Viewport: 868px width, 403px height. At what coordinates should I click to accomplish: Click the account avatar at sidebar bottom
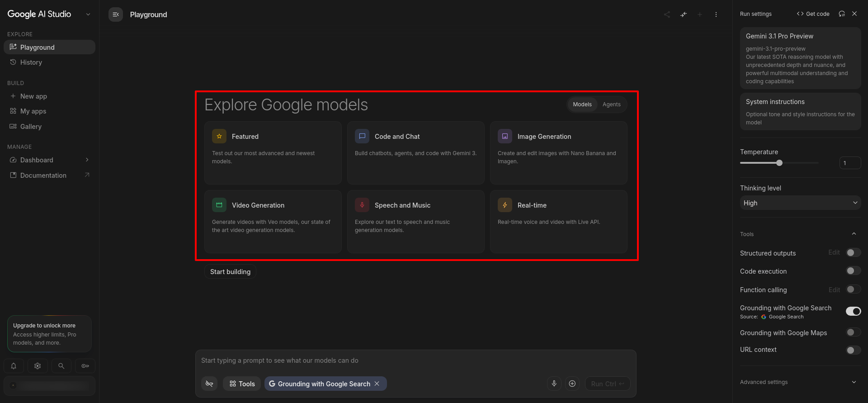click(x=13, y=385)
